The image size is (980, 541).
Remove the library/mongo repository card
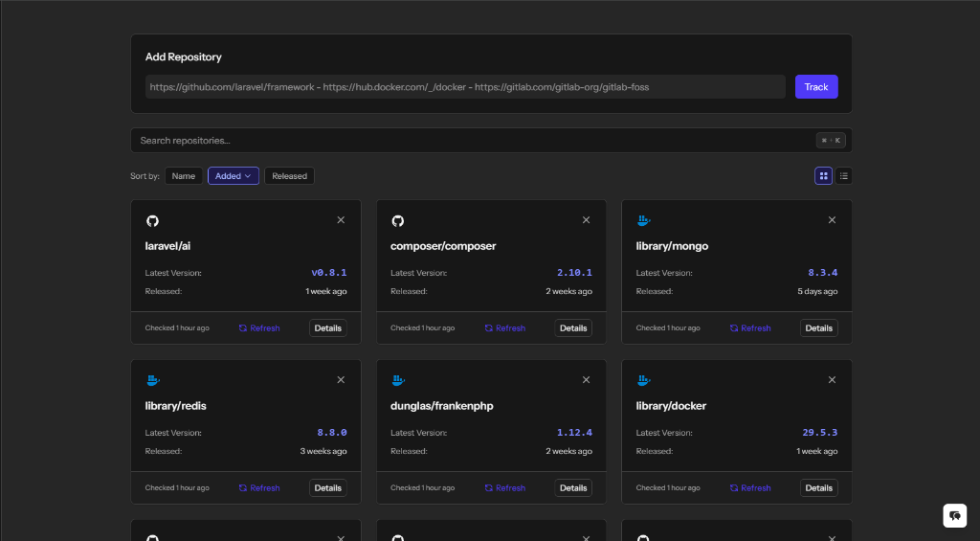(832, 220)
